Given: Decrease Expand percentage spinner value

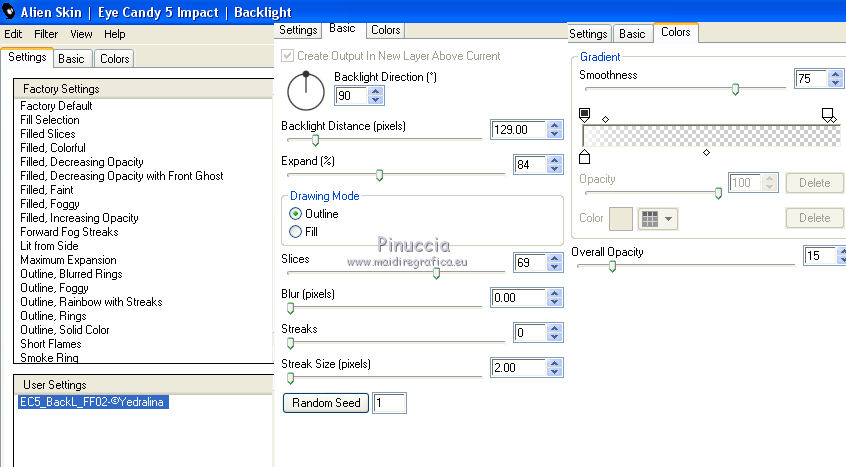Looking at the screenshot, I should click(x=554, y=169).
